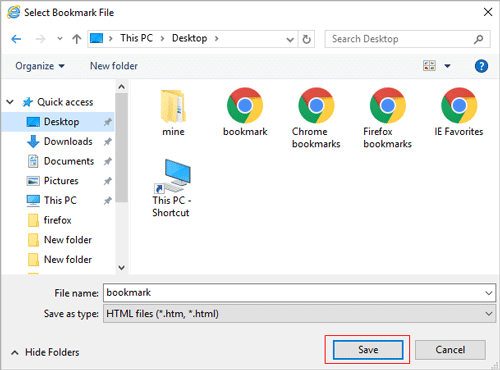The image size is (500, 370).
Task: Expand the address bar history dropdown
Action: 290,40
